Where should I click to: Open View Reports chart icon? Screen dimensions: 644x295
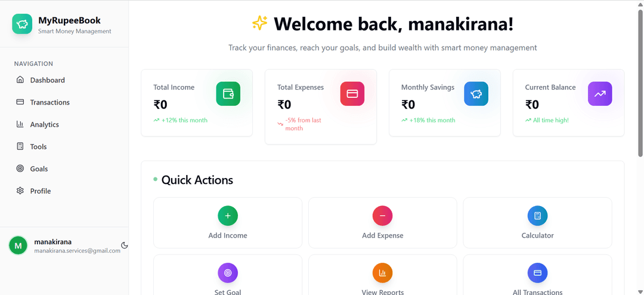pyautogui.click(x=383, y=273)
